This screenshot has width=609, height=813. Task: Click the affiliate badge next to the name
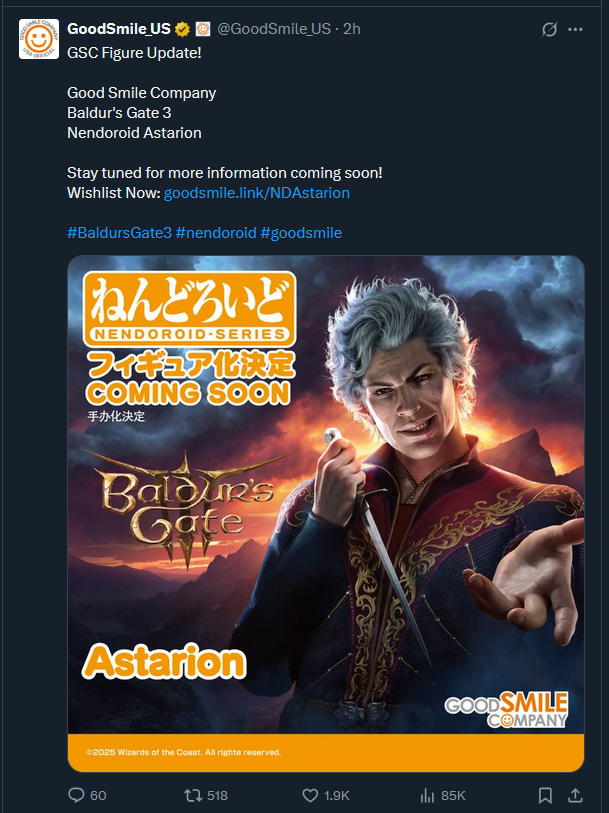click(203, 30)
